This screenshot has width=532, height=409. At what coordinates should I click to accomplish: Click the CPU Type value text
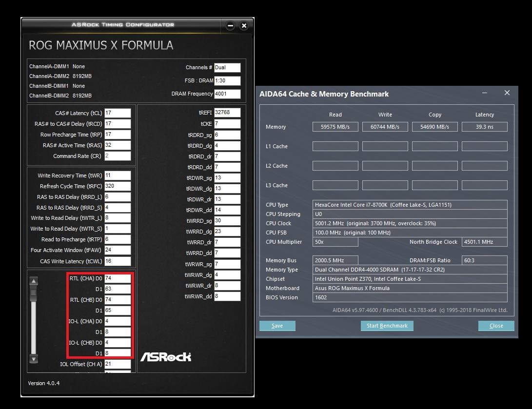(x=383, y=205)
